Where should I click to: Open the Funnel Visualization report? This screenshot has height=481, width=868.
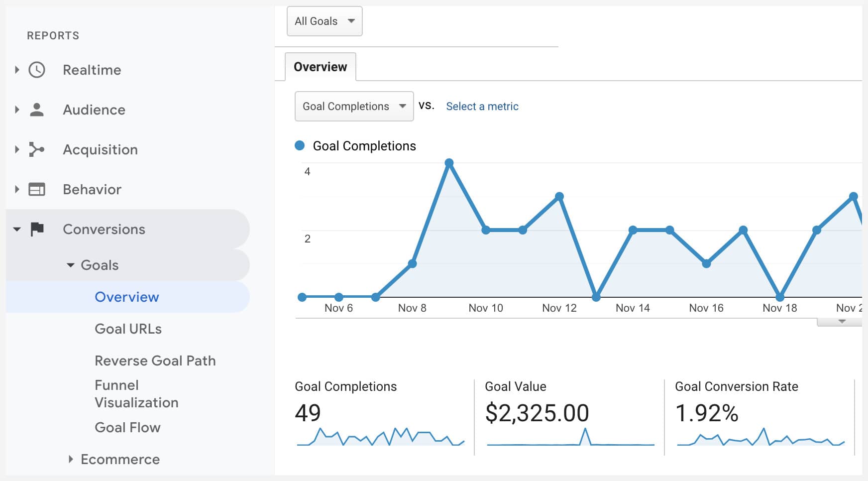pyautogui.click(x=136, y=394)
